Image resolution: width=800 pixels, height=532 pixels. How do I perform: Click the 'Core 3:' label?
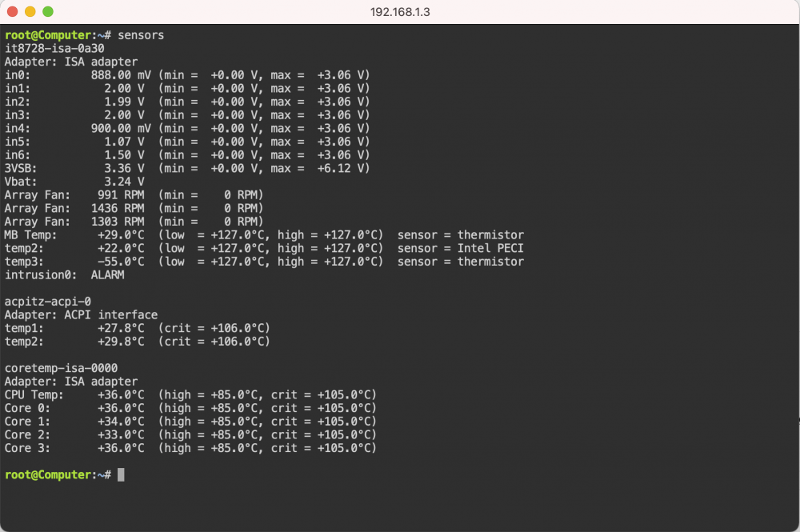click(x=27, y=448)
